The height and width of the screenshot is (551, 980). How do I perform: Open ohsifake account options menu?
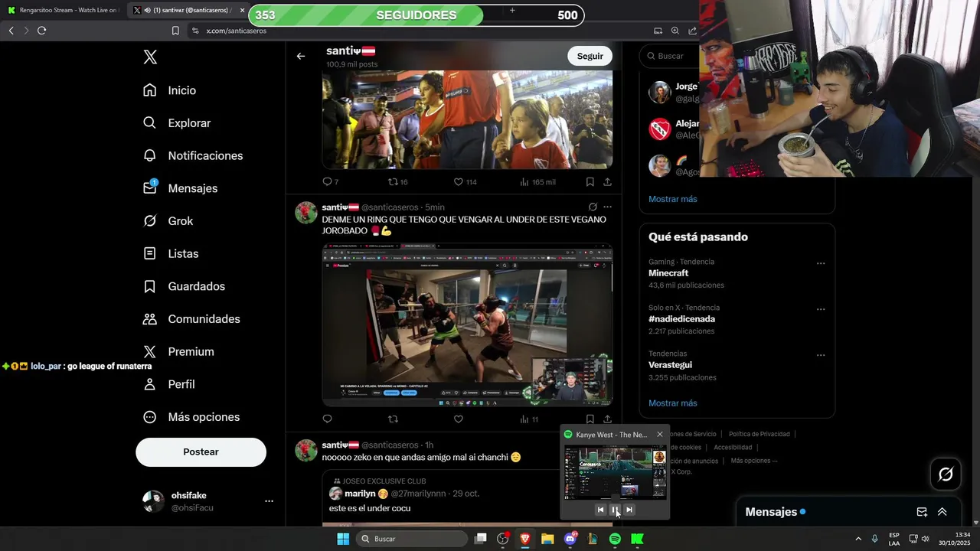tap(269, 501)
